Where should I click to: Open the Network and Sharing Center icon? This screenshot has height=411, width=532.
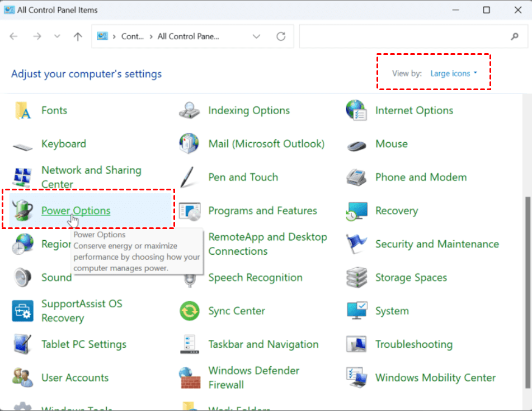[x=22, y=177]
